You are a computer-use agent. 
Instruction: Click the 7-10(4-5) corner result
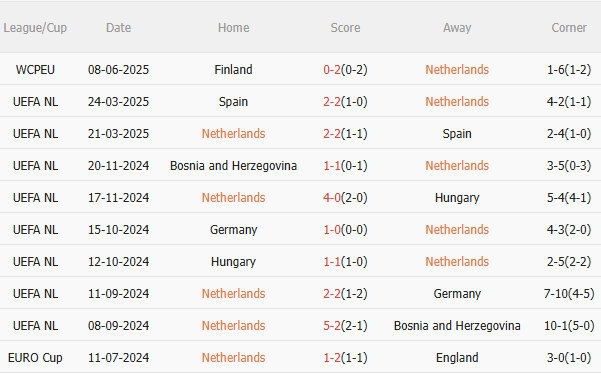click(569, 294)
